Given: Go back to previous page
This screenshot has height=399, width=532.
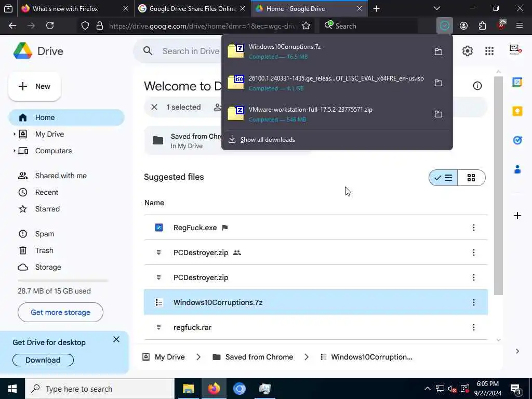Looking at the screenshot, I should pos(12,26).
